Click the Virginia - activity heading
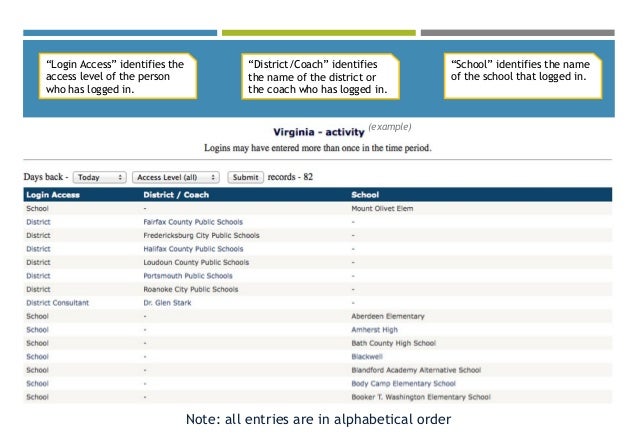 319,132
